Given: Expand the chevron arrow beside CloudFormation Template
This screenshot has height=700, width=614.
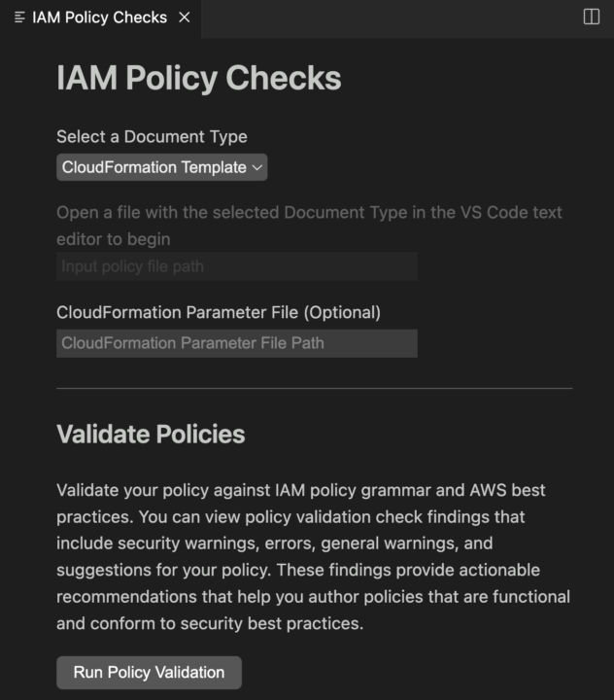Looking at the screenshot, I should [257, 167].
